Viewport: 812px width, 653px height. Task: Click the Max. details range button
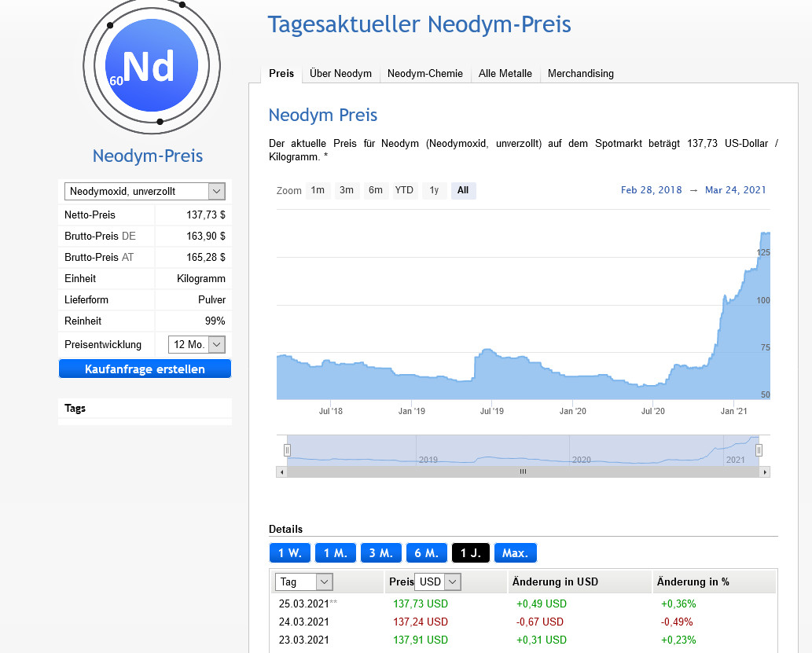pyautogui.click(x=515, y=553)
